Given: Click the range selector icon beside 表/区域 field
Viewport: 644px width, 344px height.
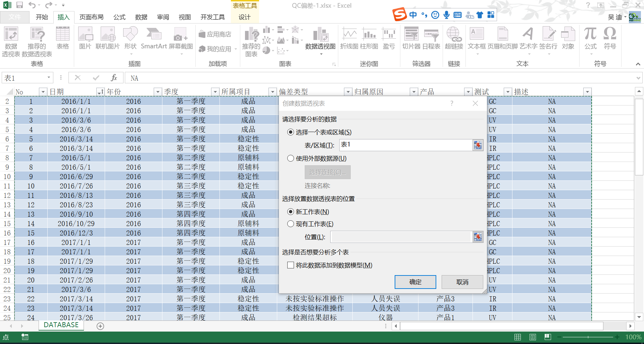Looking at the screenshot, I should (x=478, y=145).
